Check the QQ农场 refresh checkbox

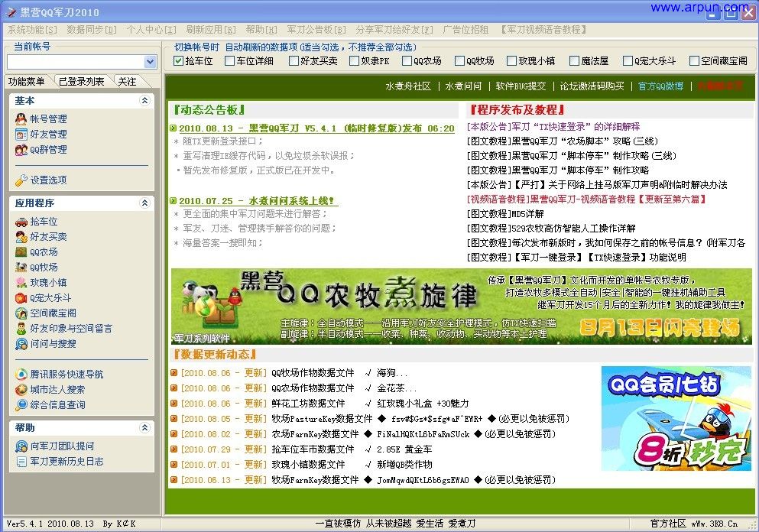tap(407, 60)
